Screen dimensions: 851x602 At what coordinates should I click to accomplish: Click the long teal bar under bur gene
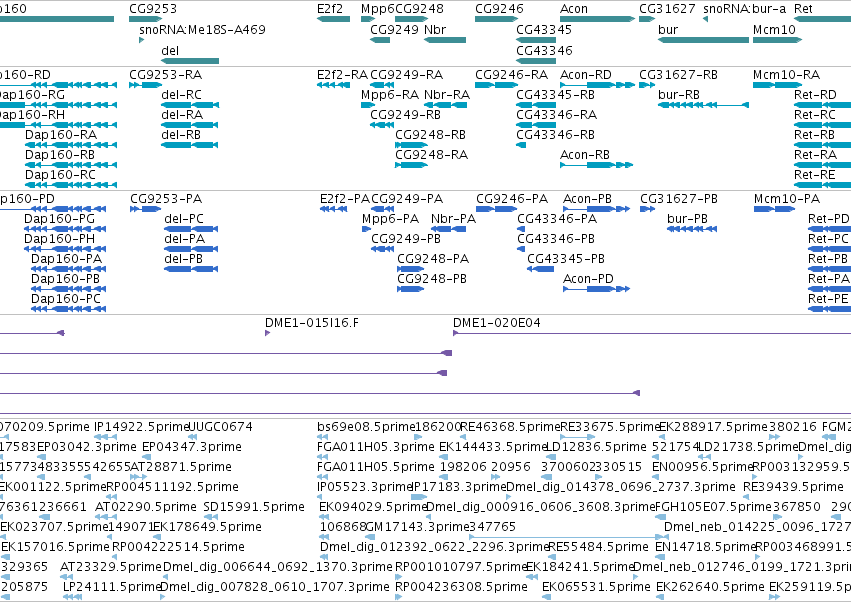click(x=703, y=40)
